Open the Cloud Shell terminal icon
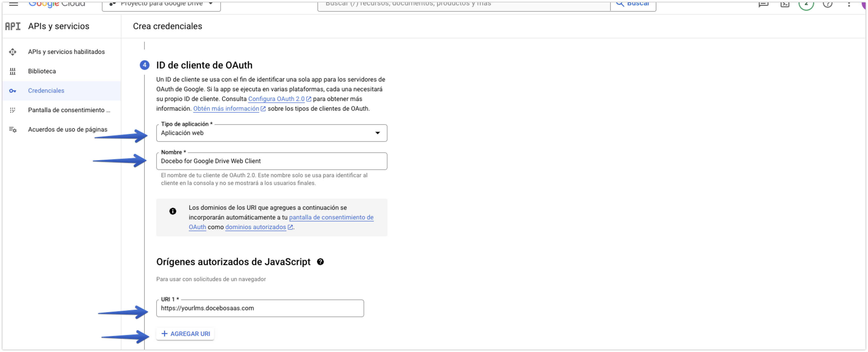The width and height of the screenshot is (868, 352). tap(785, 4)
